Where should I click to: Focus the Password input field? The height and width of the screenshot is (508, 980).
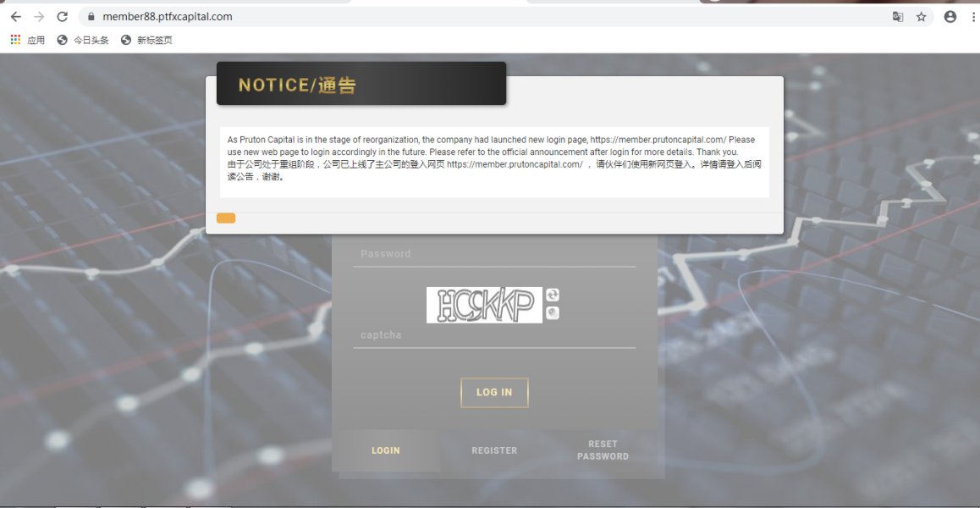pos(494,254)
